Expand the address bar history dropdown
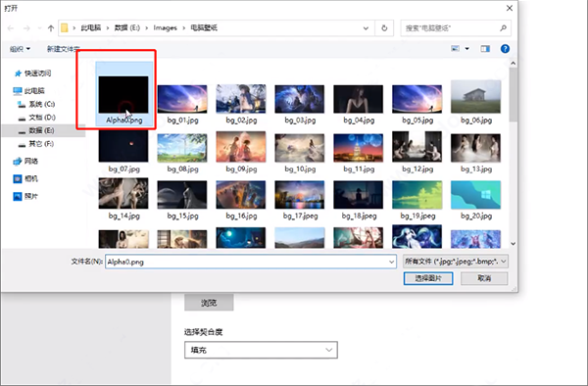This screenshot has height=386, width=588. pos(366,28)
